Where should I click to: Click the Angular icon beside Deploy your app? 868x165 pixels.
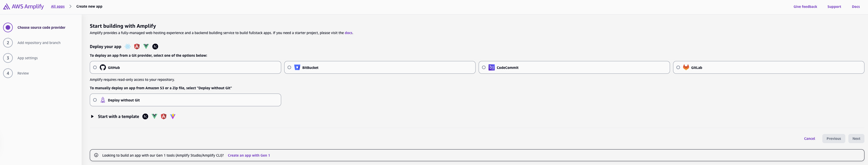137,46
